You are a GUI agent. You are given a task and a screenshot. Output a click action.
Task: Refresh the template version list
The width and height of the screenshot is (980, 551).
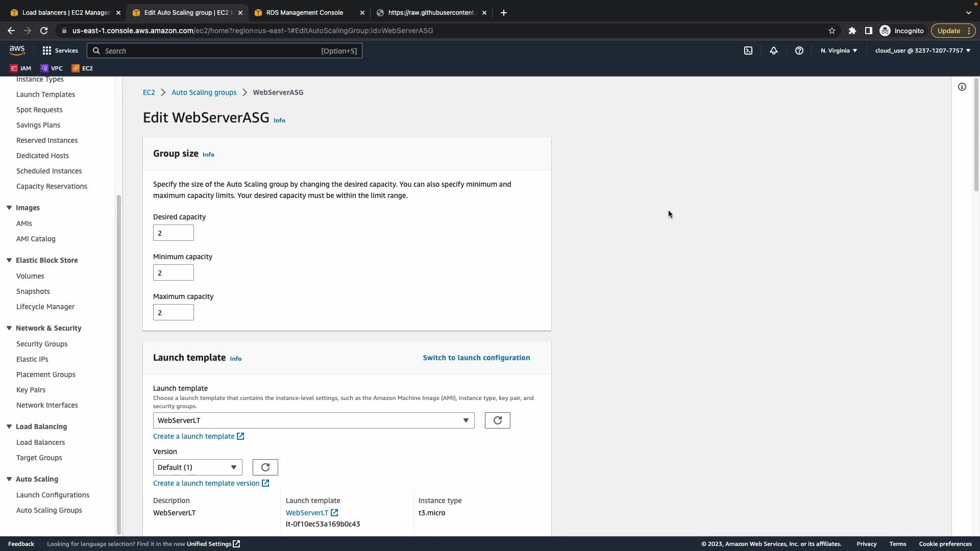[265, 467]
